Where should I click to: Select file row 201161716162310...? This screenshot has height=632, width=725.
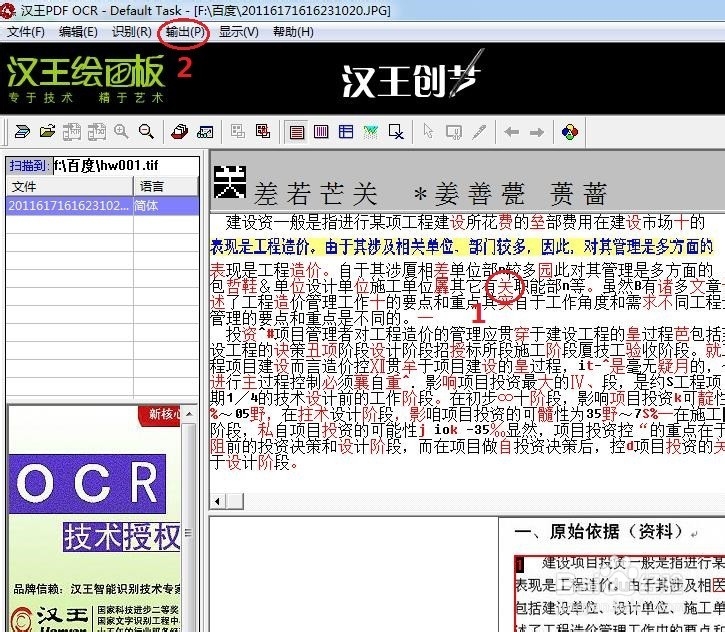[x=69, y=205]
